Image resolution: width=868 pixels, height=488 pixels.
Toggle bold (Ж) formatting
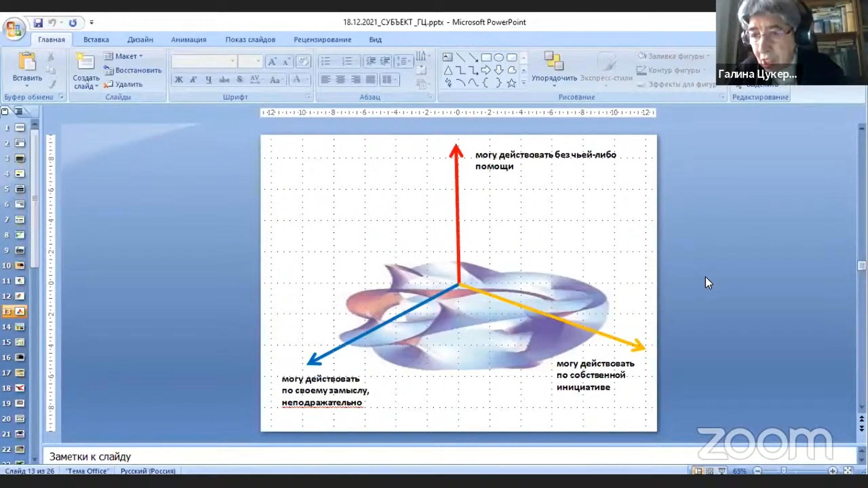[179, 80]
